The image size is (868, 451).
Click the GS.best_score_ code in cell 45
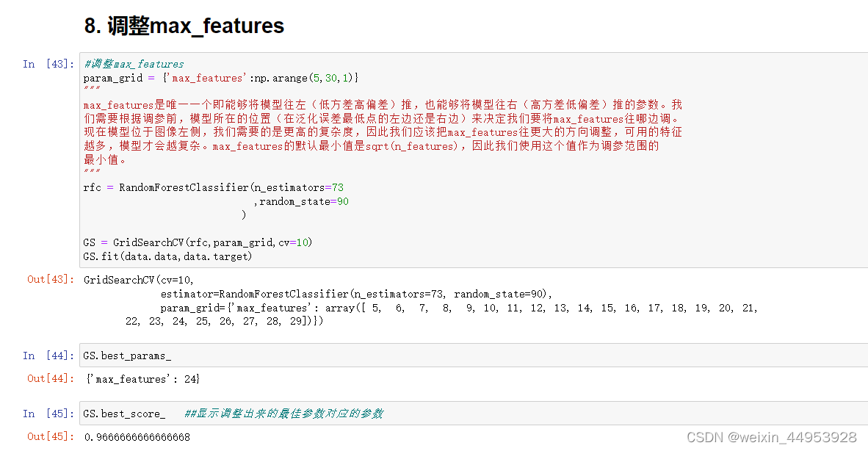tap(125, 414)
